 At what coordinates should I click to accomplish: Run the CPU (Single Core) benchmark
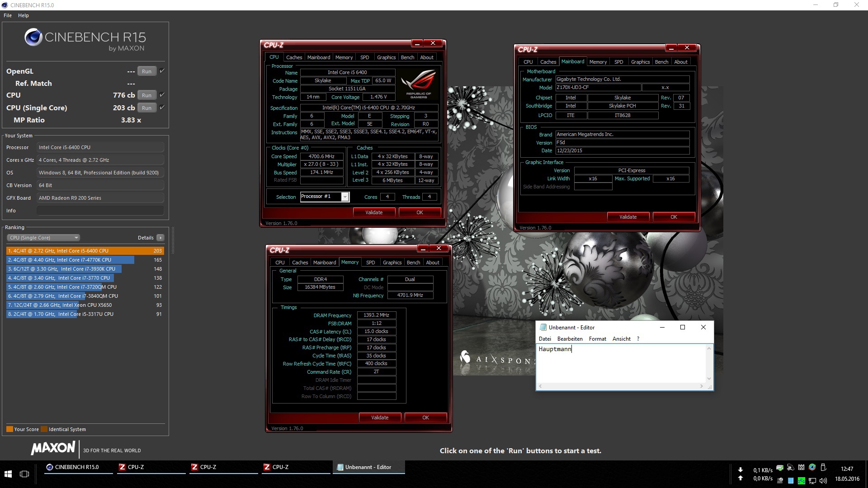pos(146,108)
